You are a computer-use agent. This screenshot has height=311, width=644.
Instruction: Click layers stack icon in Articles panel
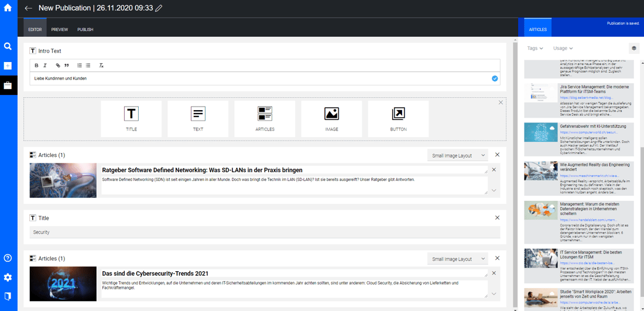633,48
